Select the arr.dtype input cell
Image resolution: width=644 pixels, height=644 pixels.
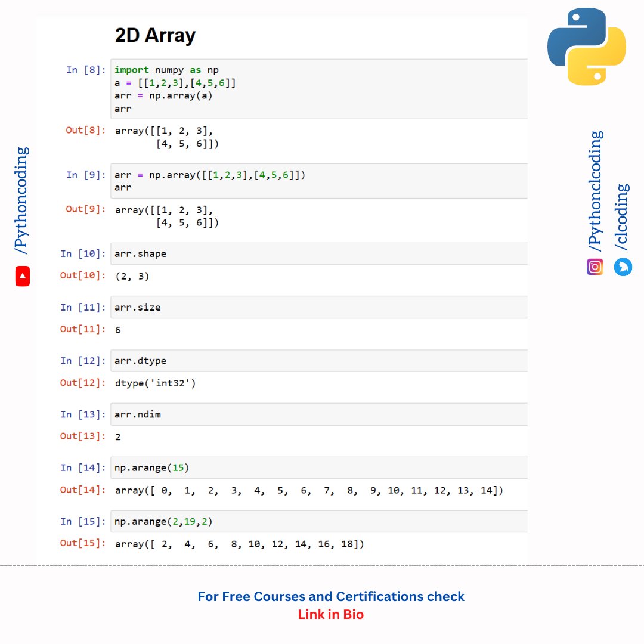point(318,361)
